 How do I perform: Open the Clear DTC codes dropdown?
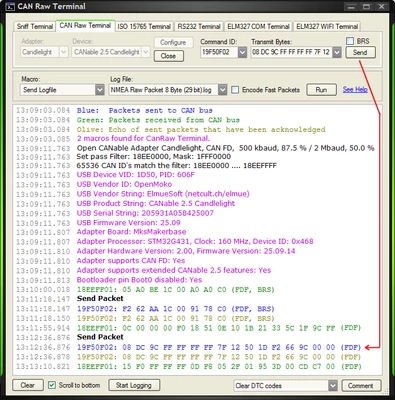pyautogui.click(x=333, y=386)
